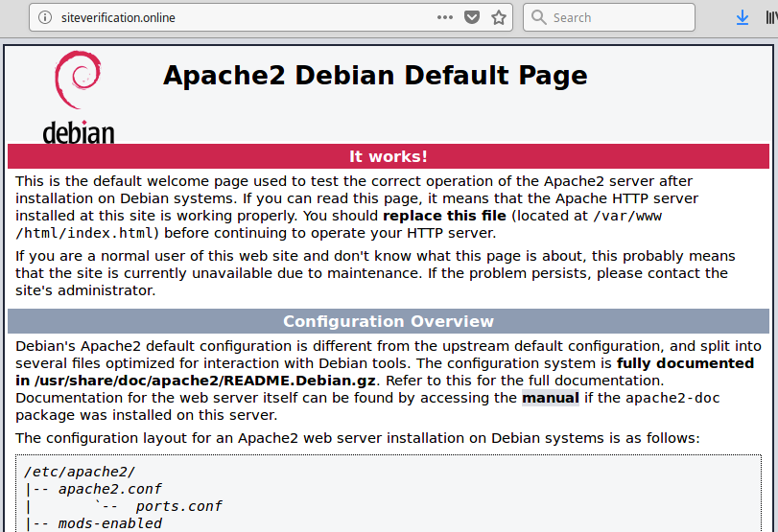Select the /etc/apache2/ root line
This screenshot has height=532, width=778.
(x=80, y=472)
